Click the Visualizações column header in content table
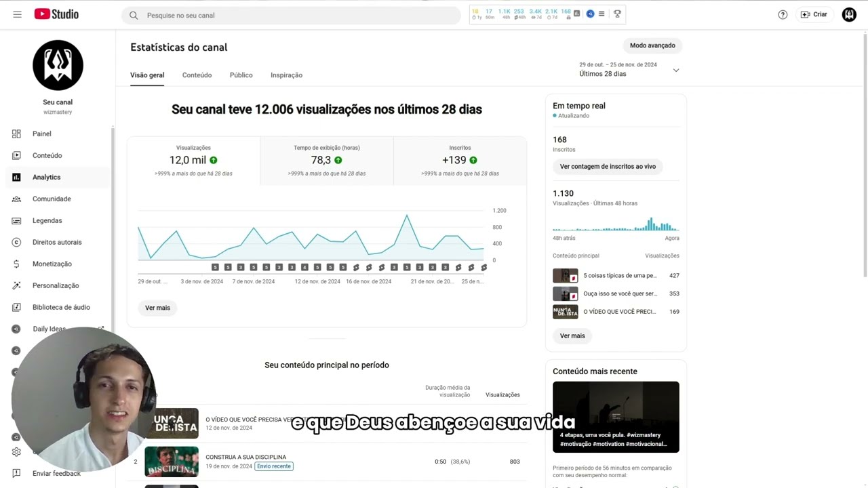 coord(502,394)
